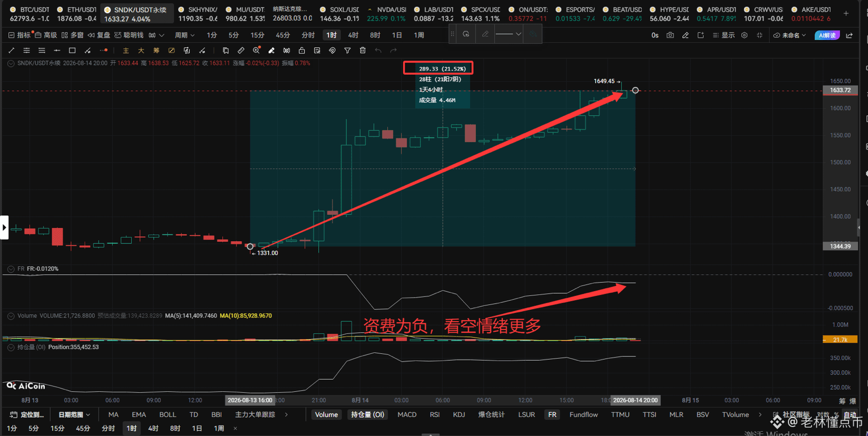Click the measurement end anchor circle
Image resolution: width=868 pixels, height=436 pixels.
pyautogui.click(x=635, y=91)
